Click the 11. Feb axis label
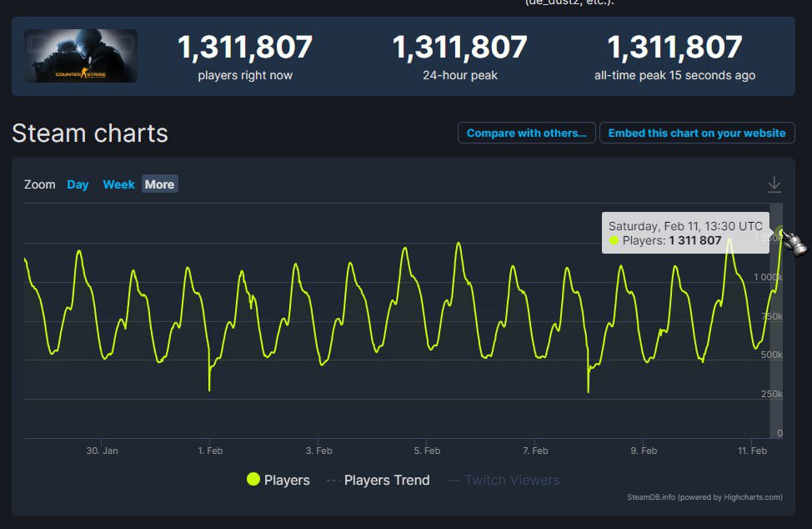812x529 pixels. (752, 451)
